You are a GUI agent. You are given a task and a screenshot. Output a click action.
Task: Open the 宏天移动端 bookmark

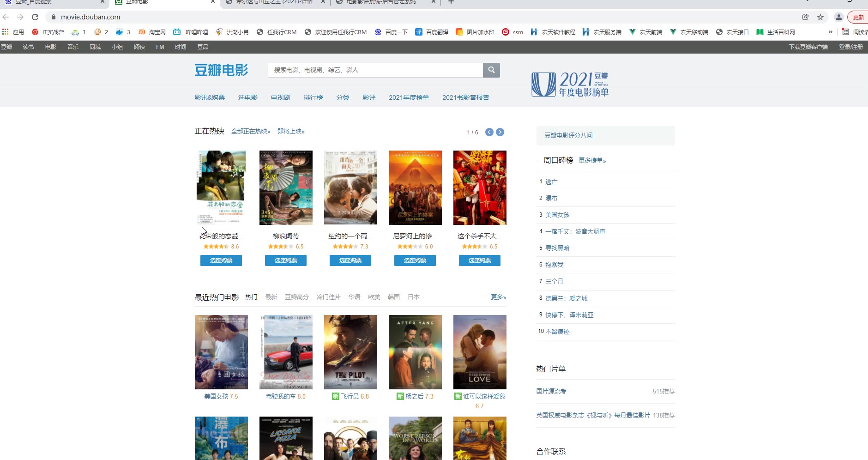pos(689,32)
